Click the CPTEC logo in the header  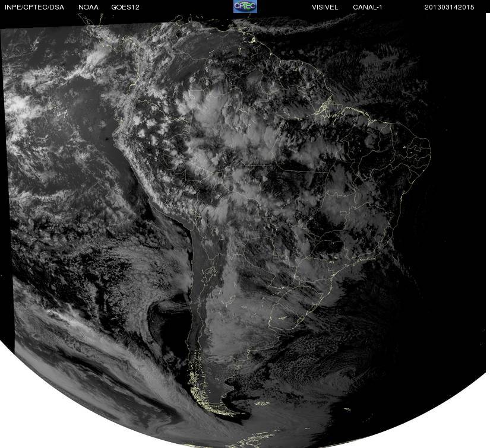pos(245,7)
